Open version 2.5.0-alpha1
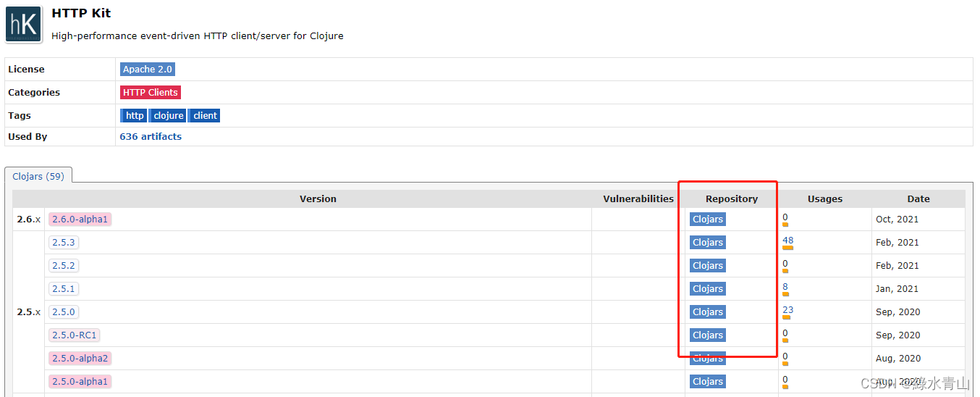The height and width of the screenshot is (397, 980). coord(80,382)
